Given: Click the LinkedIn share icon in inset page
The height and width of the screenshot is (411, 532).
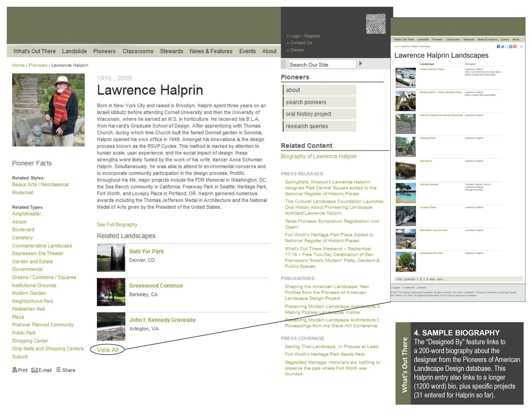Looking at the screenshot, I should [511, 47].
